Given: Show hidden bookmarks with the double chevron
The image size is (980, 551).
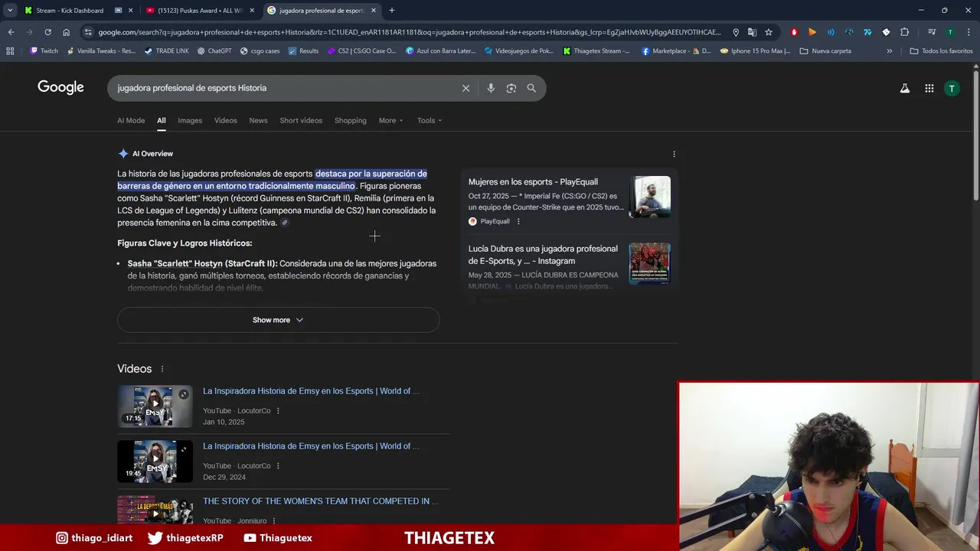Looking at the screenshot, I should point(889,51).
